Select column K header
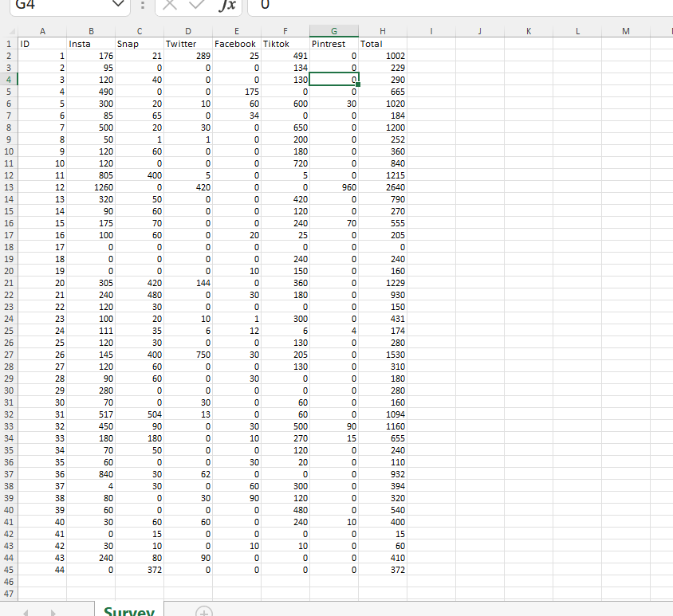This screenshot has width=673, height=616. click(529, 31)
